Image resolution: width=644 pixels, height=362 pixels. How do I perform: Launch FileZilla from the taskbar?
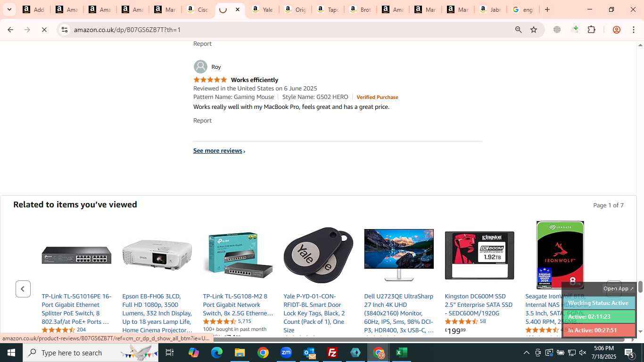click(x=332, y=353)
